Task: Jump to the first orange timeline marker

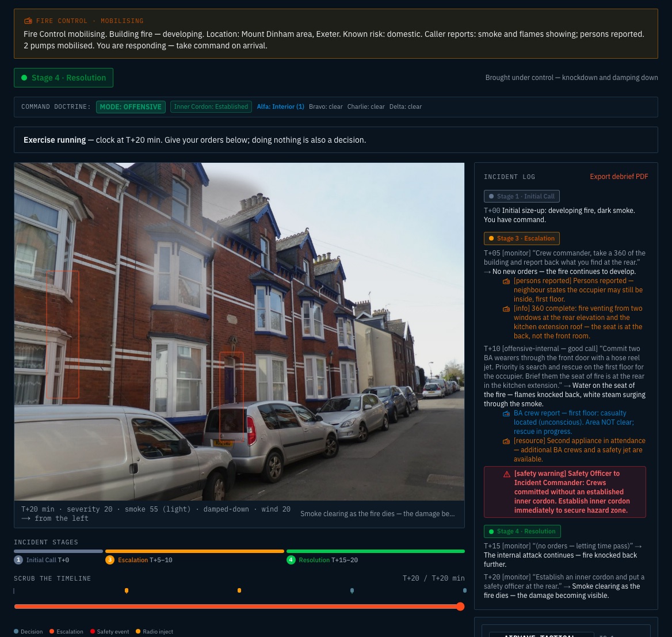Action: (x=127, y=591)
